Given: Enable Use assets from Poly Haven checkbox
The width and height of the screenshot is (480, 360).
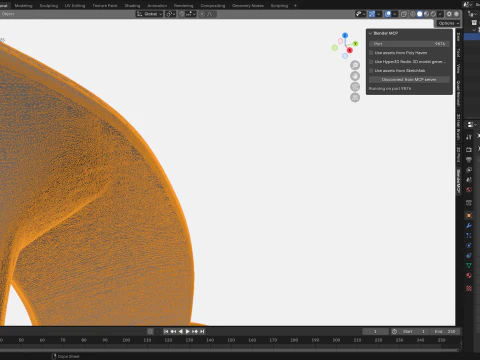Looking at the screenshot, I should pos(371,53).
